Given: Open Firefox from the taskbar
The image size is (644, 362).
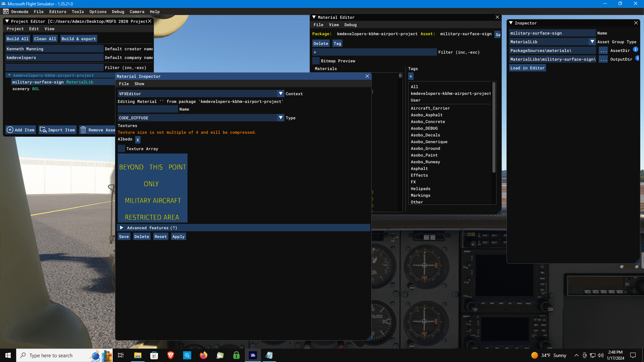Looking at the screenshot, I should tap(203, 355).
